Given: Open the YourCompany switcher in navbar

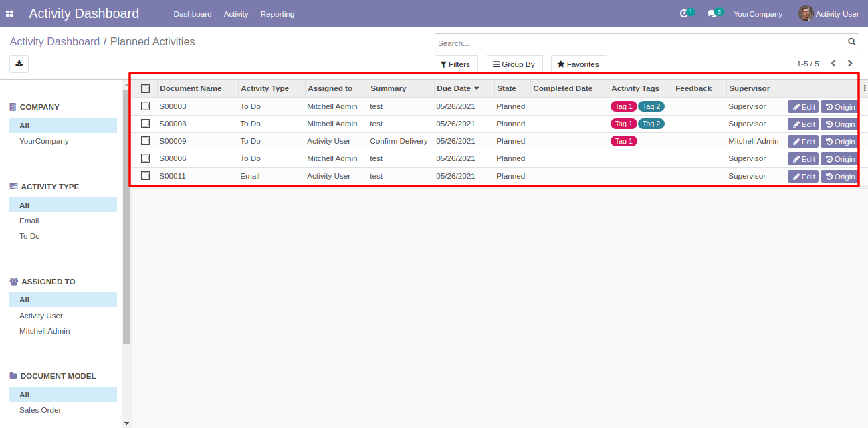Looking at the screenshot, I should (758, 14).
